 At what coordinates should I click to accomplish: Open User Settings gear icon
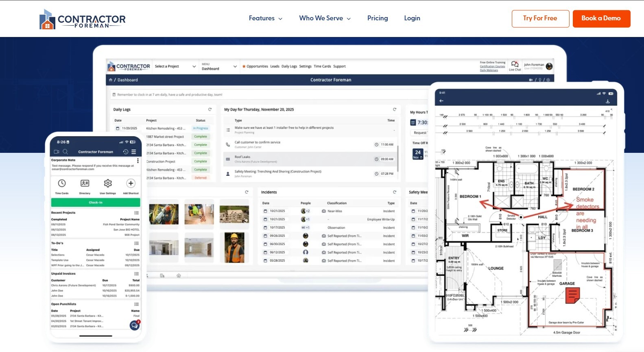pyautogui.click(x=108, y=183)
